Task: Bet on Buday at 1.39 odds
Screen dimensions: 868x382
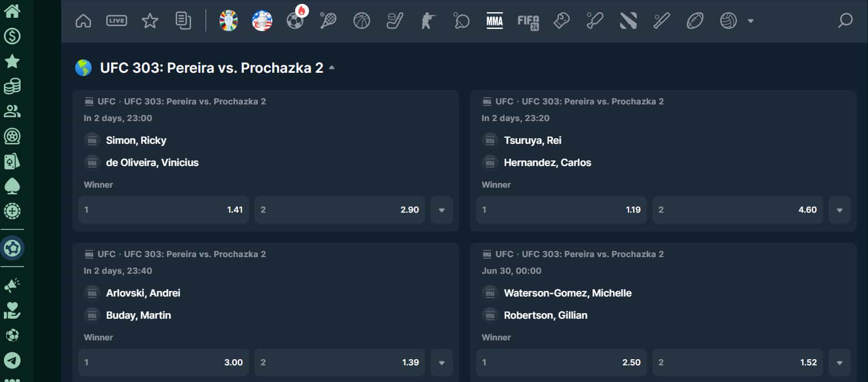Action: point(340,363)
